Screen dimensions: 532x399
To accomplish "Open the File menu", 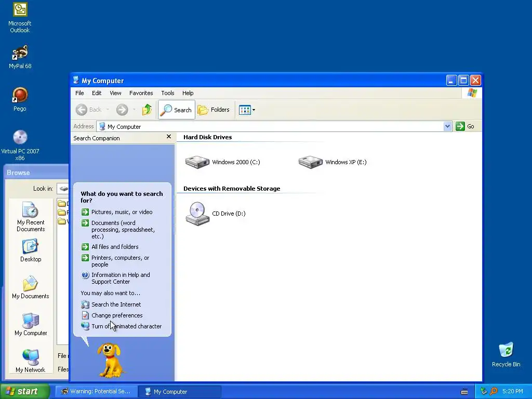I will pyautogui.click(x=79, y=93).
